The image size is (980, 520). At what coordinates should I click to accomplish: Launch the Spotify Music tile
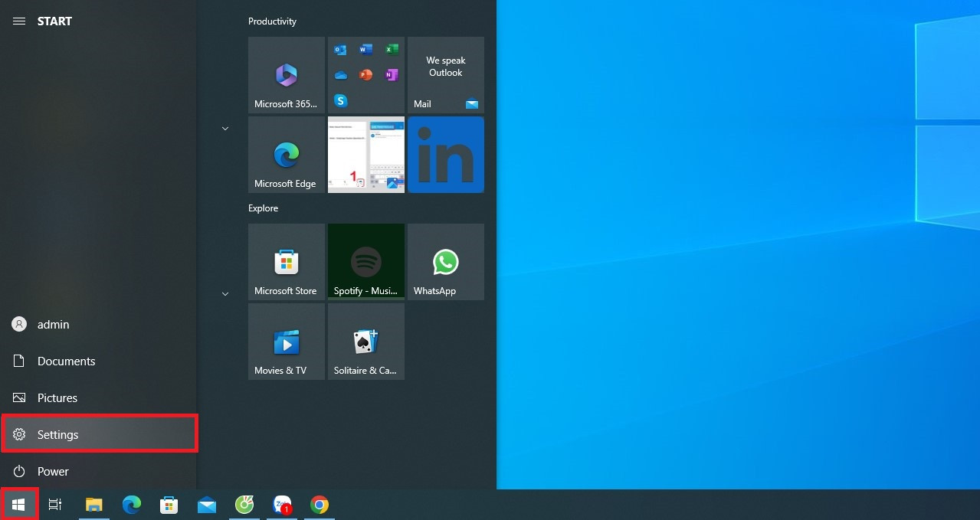coord(366,262)
